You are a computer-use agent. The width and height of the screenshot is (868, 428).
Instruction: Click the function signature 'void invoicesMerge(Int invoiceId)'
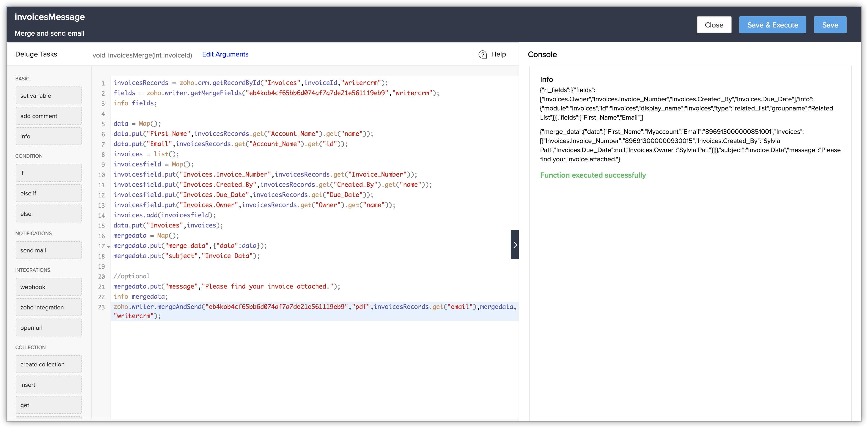pyautogui.click(x=142, y=55)
